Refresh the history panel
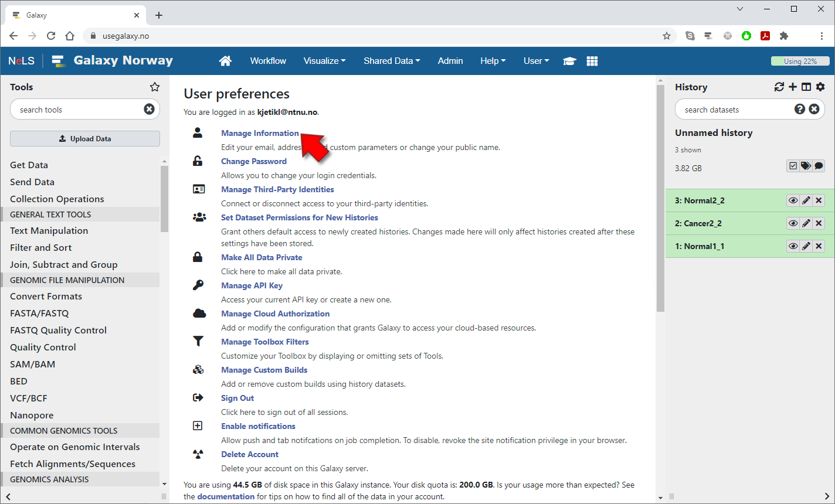This screenshot has width=835, height=504. click(779, 87)
